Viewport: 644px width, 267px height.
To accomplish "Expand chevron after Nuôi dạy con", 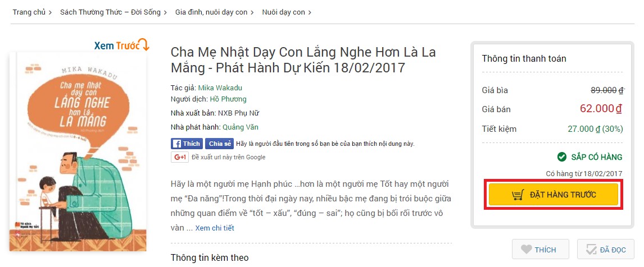I will pyautogui.click(x=310, y=13).
